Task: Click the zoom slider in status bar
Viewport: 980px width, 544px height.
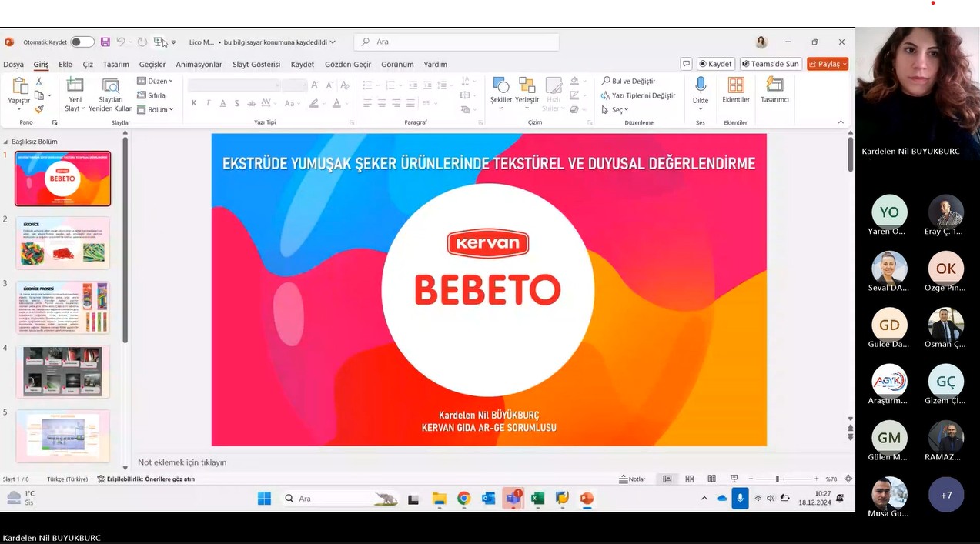Action: 778,479
